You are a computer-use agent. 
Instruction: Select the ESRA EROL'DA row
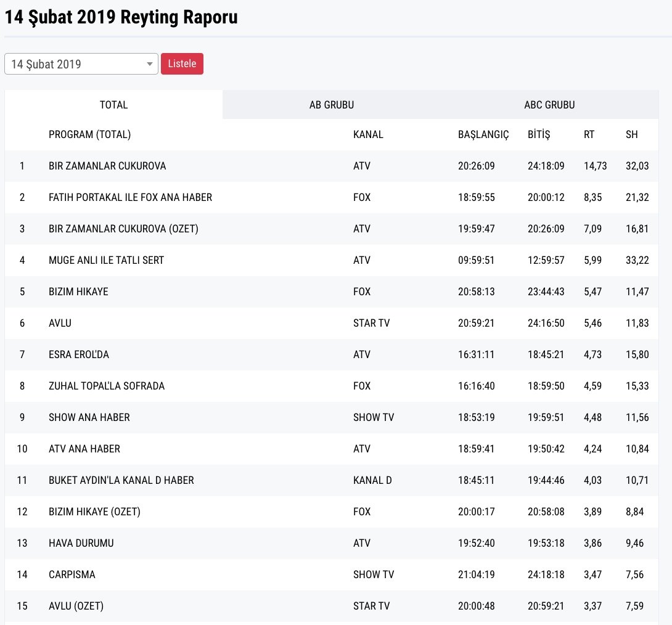click(78, 354)
